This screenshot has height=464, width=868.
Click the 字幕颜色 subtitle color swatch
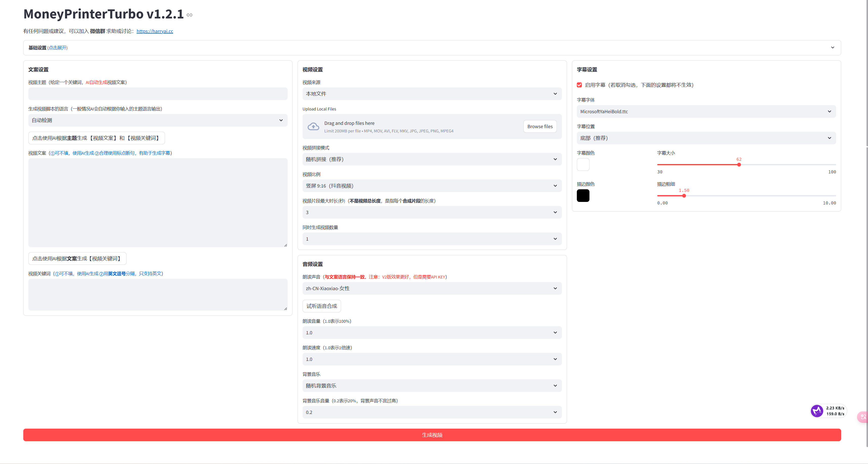tap(583, 164)
